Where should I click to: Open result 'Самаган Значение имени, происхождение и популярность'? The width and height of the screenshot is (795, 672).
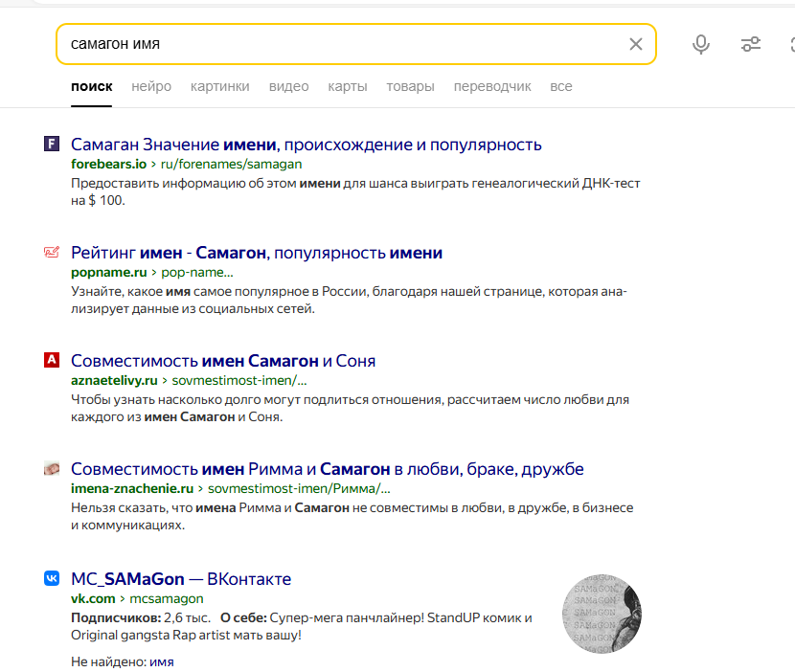click(x=307, y=145)
